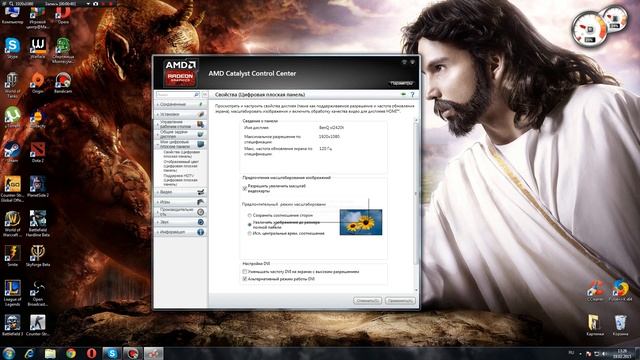Click the search magnifier icon in Catalyst
Image resolution: width=640 pixels, height=360 pixels.
click(196, 95)
